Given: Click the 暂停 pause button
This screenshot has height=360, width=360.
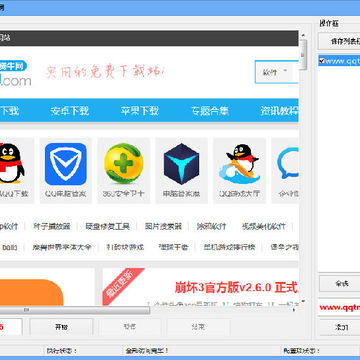Looking at the screenshot, I should point(130,327).
